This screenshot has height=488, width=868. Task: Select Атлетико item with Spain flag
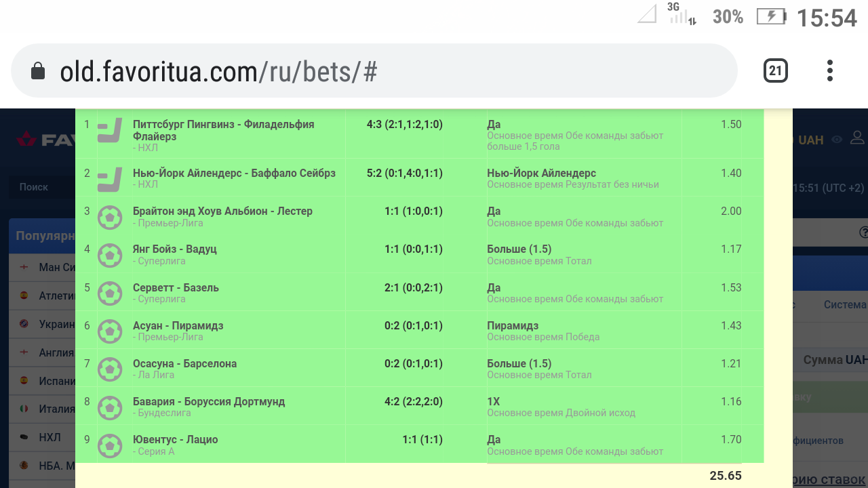(x=42, y=296)
